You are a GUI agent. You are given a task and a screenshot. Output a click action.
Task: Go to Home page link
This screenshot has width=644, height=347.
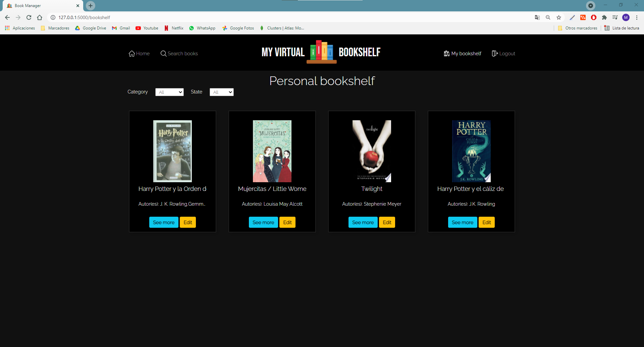point(139,54)
